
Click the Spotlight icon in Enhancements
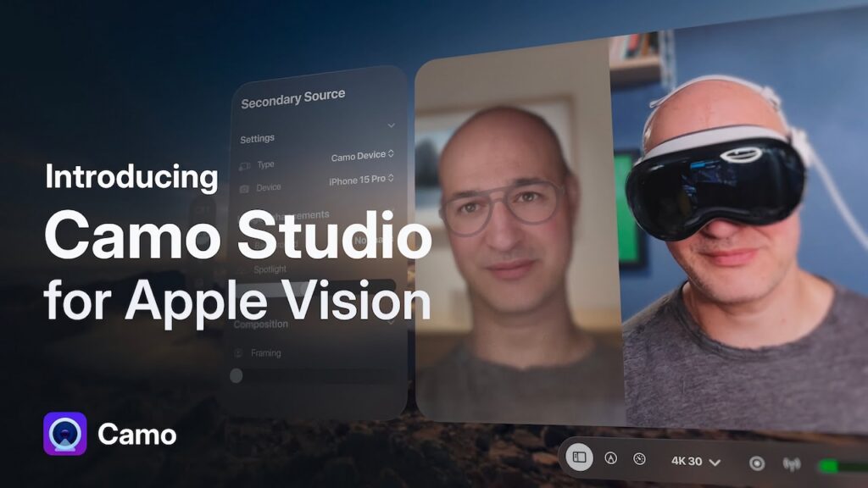pyautogui.click(x=246, y=270)
